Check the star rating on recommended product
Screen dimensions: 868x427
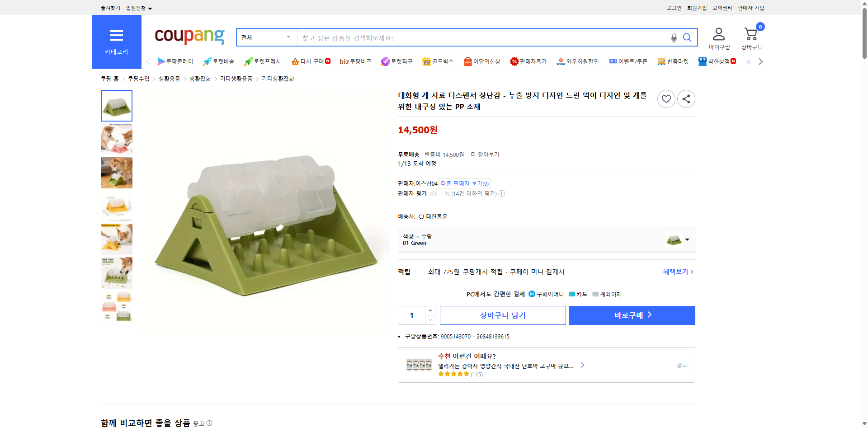click(453, 374)
